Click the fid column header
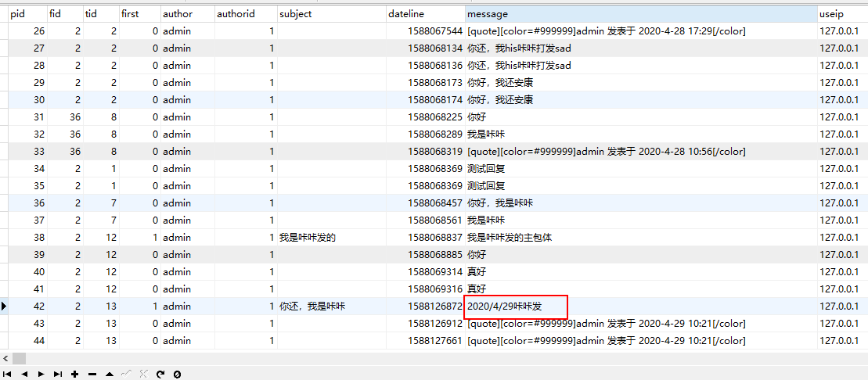Screen dimensions: 868x380 tap(65, 14)
